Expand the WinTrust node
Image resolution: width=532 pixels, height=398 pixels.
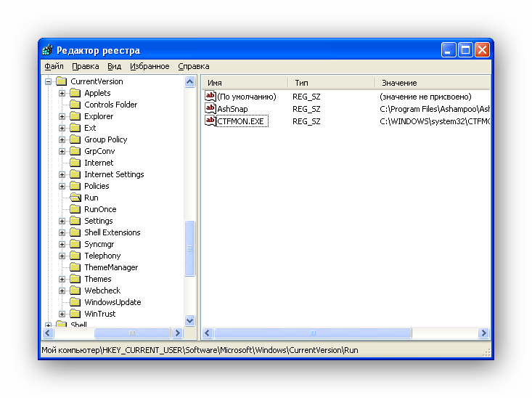tap(62, 314)
